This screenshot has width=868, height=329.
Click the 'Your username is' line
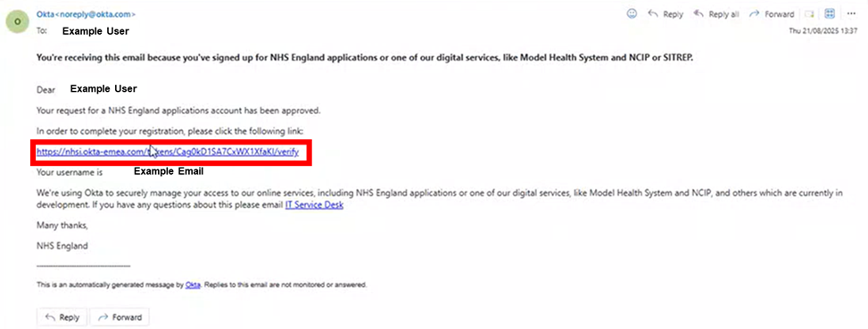coord(70,172)
